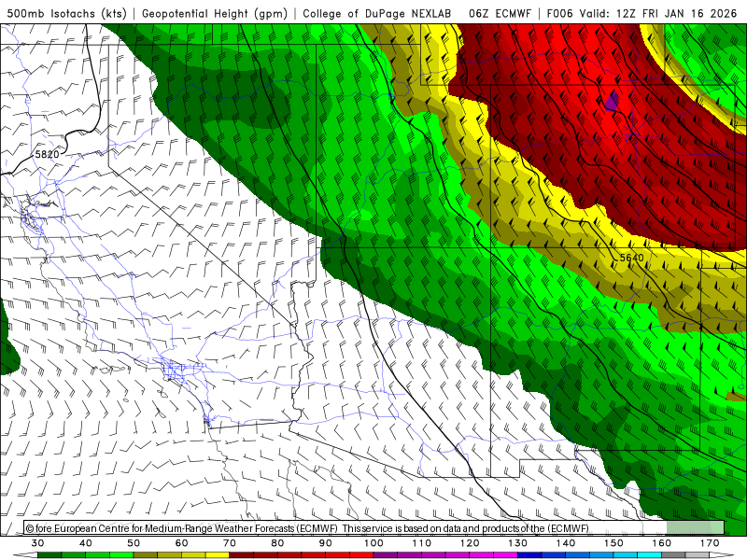Click the 140 value on the color scale
This screenshot has width=747, height=560.
pos(566,543)
